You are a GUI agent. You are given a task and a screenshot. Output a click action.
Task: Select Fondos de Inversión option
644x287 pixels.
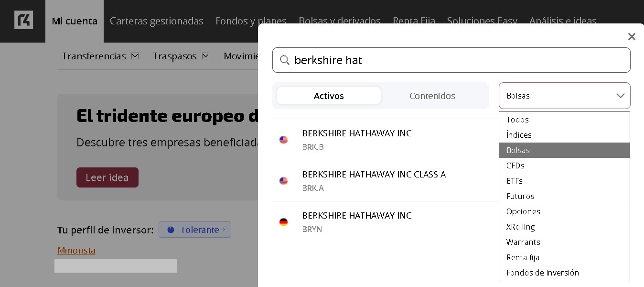(x=542, y=273)
